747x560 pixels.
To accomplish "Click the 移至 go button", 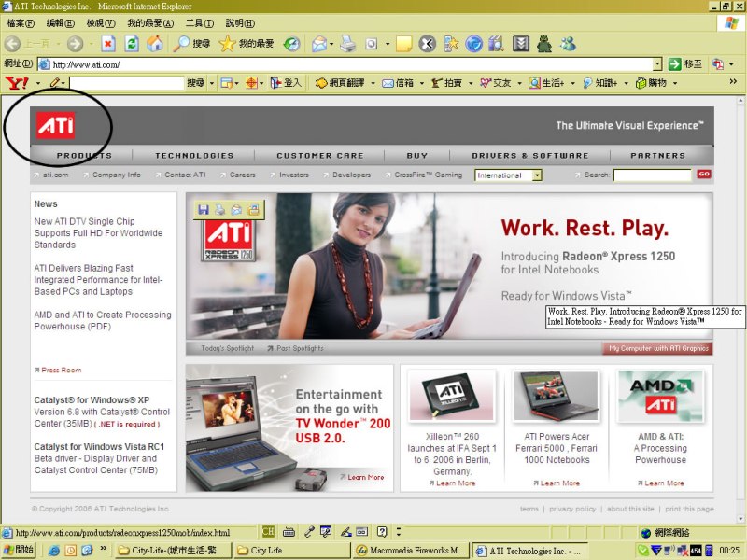I will tap(685, 64).
